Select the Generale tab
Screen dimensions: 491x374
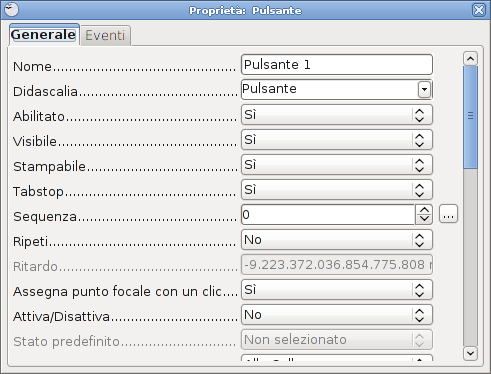[x=44, y=34]
